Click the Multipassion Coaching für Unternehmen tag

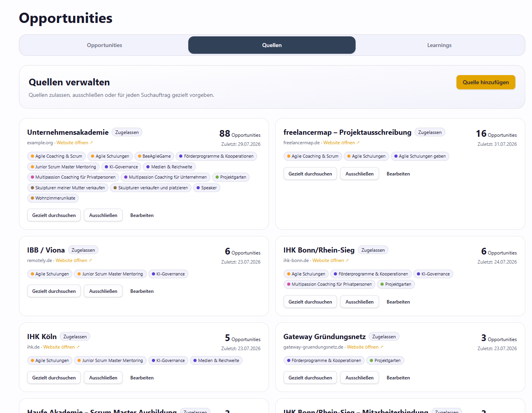(x=165, y=177)
